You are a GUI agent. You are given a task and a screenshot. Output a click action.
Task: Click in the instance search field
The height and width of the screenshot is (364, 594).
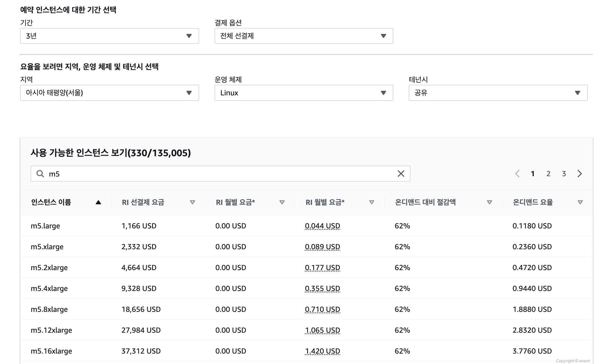click(x=220, y=174)
